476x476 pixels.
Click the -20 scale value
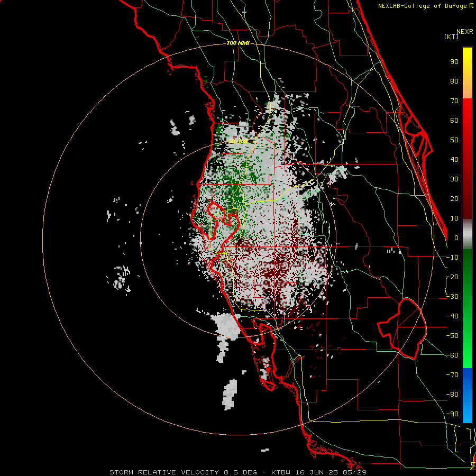(452, 277)
